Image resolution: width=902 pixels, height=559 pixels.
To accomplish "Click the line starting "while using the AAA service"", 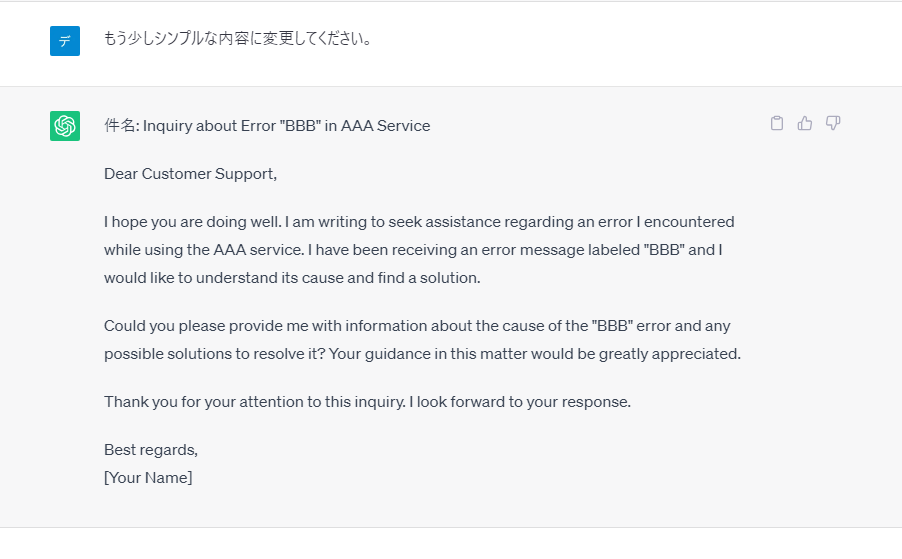I will coord(413,250).
